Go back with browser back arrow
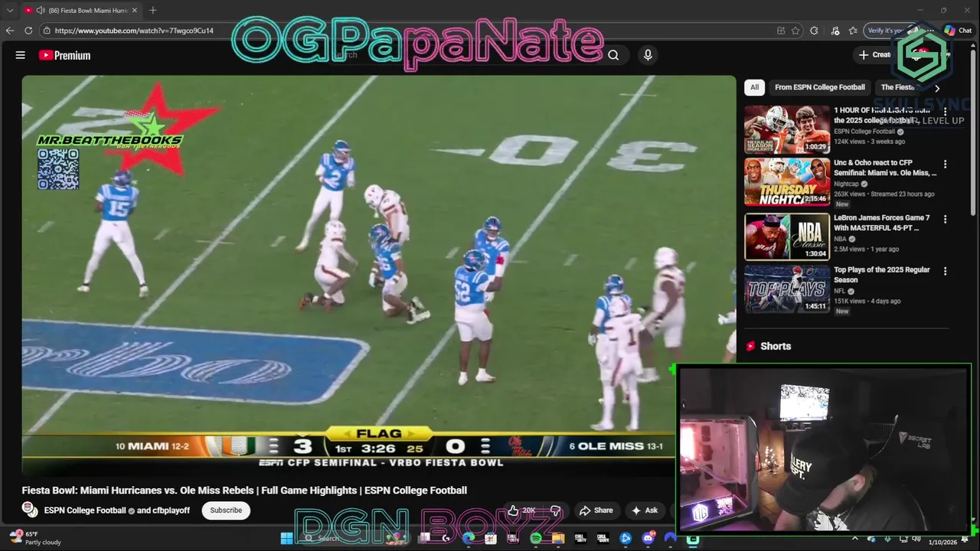980x551 pixels. coord(10,31)
